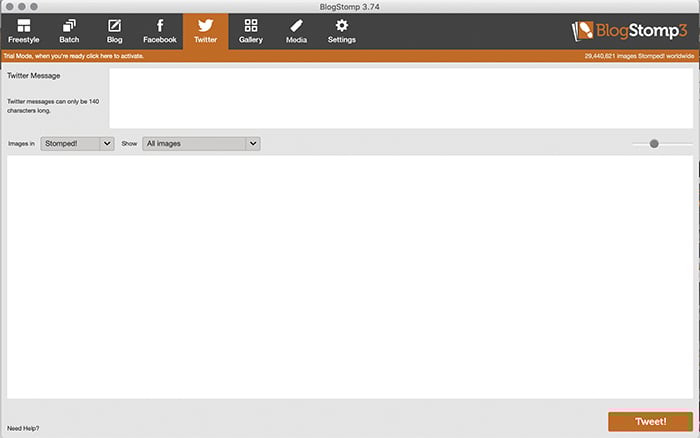Open the Need Help? link
Screen dimensions: 700x438
point(23,429)
